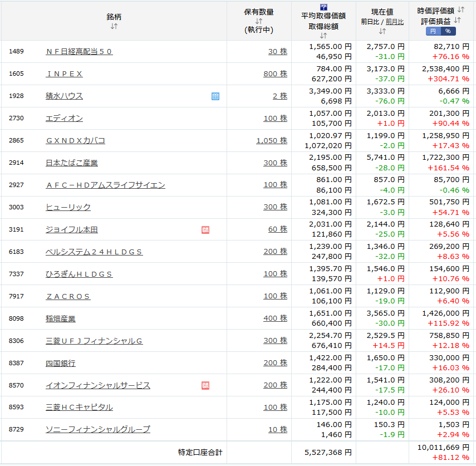476x466 pixels.
Task: Switch profit display to %
Action: tap(448, 31)
